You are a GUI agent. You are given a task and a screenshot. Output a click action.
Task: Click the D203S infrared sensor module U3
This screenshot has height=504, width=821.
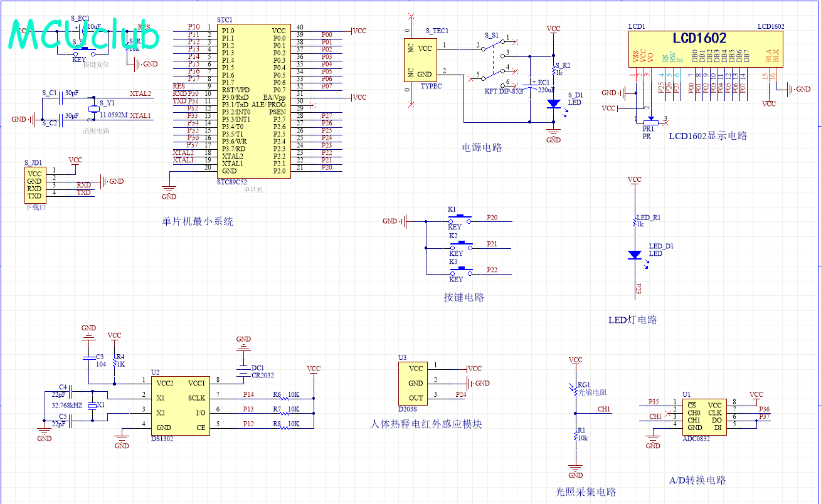(415, 383)
